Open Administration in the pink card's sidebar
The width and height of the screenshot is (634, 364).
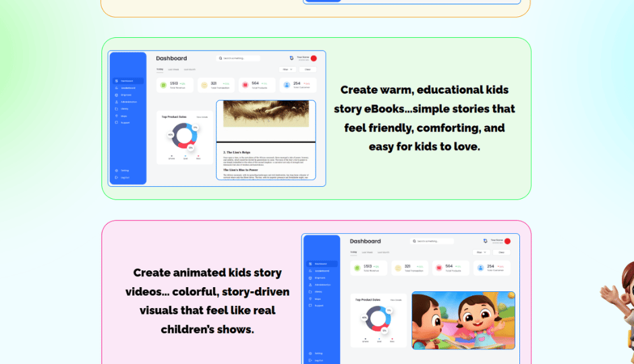(320, 285)
